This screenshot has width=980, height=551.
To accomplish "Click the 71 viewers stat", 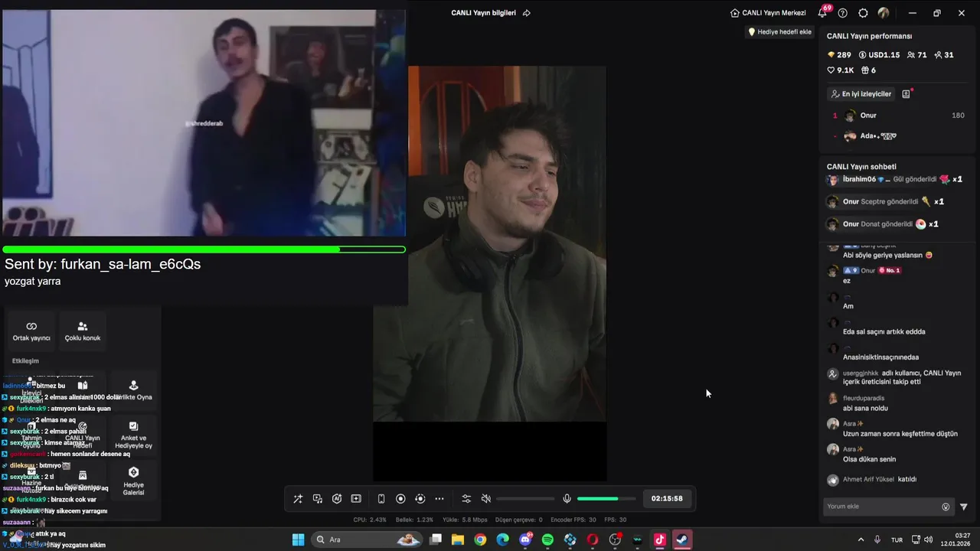I will pyautogui.click(x=916, y=55).
